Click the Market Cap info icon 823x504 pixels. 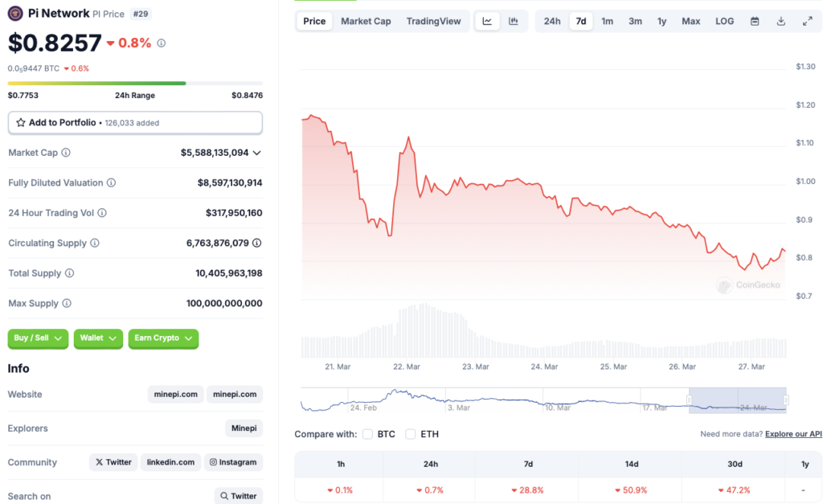point(66,153)
